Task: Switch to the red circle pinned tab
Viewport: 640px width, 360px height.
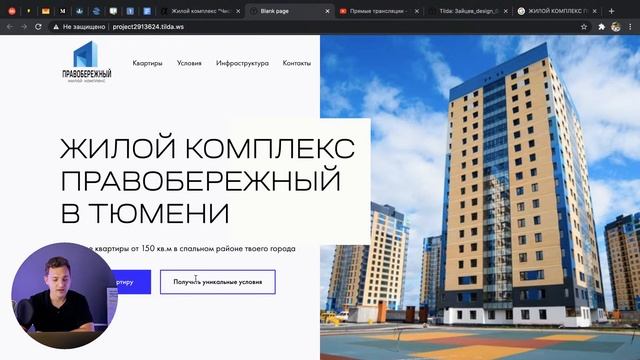Action: click(12, 11)
